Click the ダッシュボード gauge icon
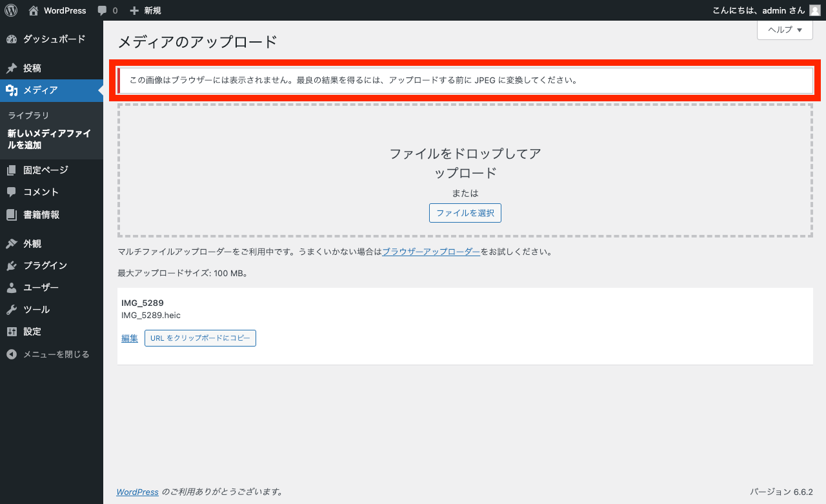This screenshot has height=504, width=826. (x=12, y=39)
